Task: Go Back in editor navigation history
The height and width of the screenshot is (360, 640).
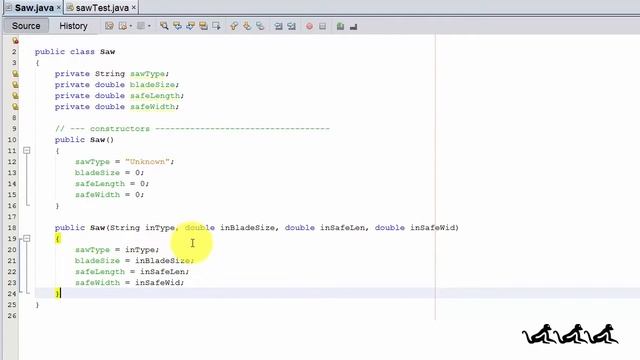Action: (x=122, y=26)
